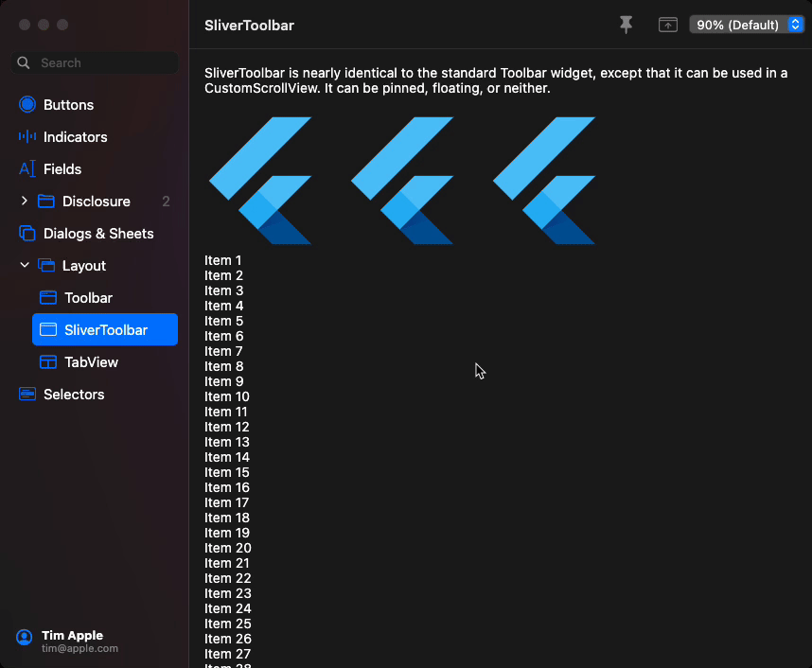Go to the Fields page
The image size is (812, 668).
point(62,168)
